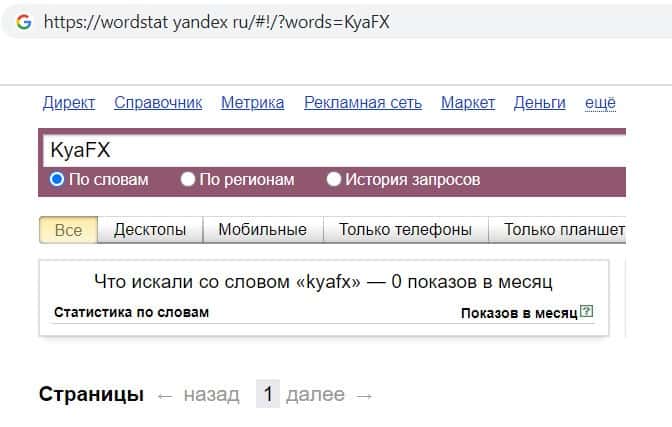Open the Директ link

69,103
